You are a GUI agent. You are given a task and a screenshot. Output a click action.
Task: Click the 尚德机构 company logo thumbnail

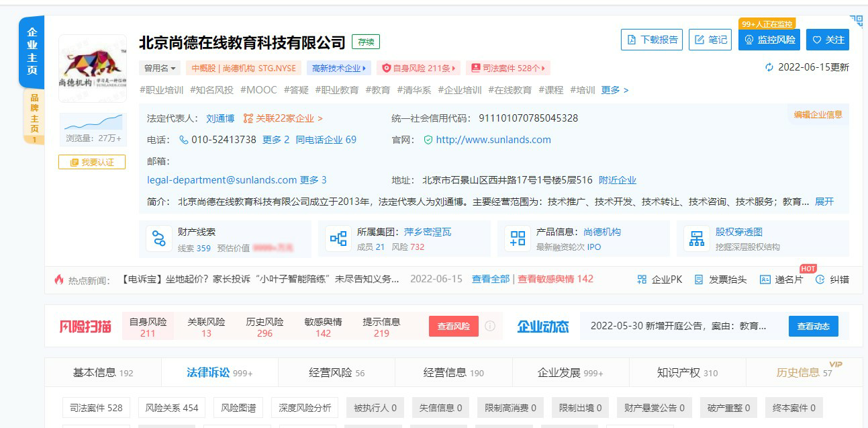point(93,68)
